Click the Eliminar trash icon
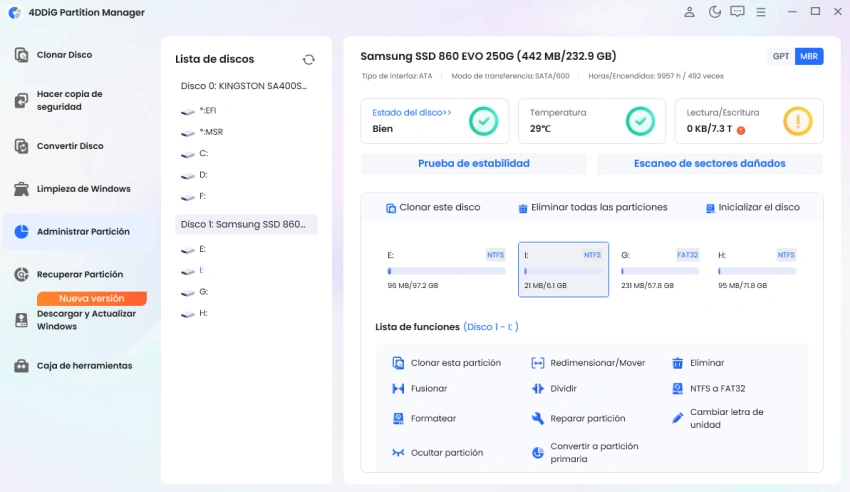850x492 pixels. (678, 363)
